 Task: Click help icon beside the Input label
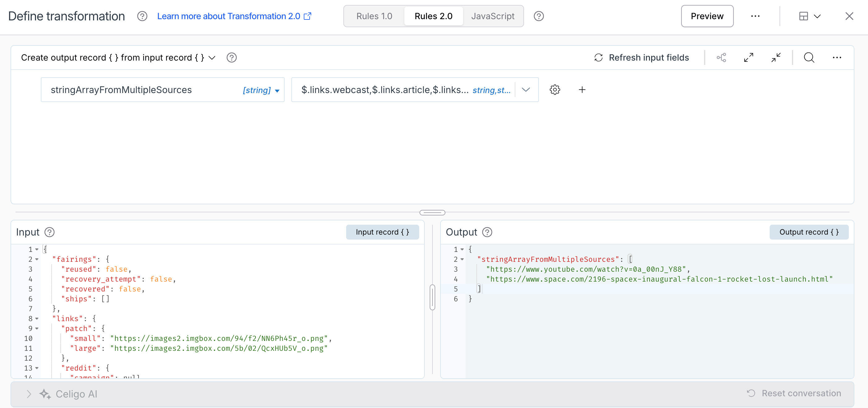[49, 232]
